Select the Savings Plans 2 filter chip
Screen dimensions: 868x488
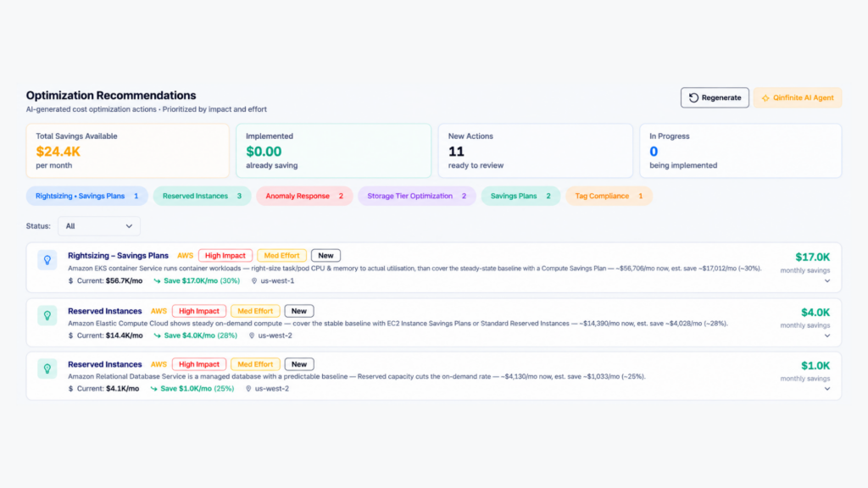tap(520, 196)
